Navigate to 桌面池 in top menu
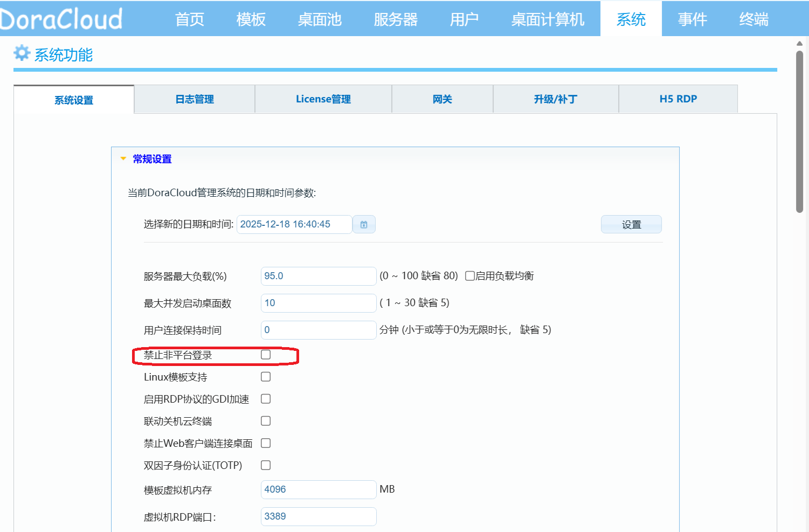This screenshot has height=532, width=809. point(319,18)
